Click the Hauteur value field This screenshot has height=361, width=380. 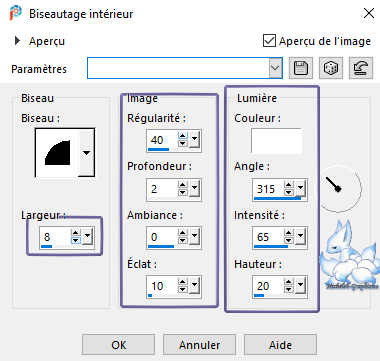[269, 286]
